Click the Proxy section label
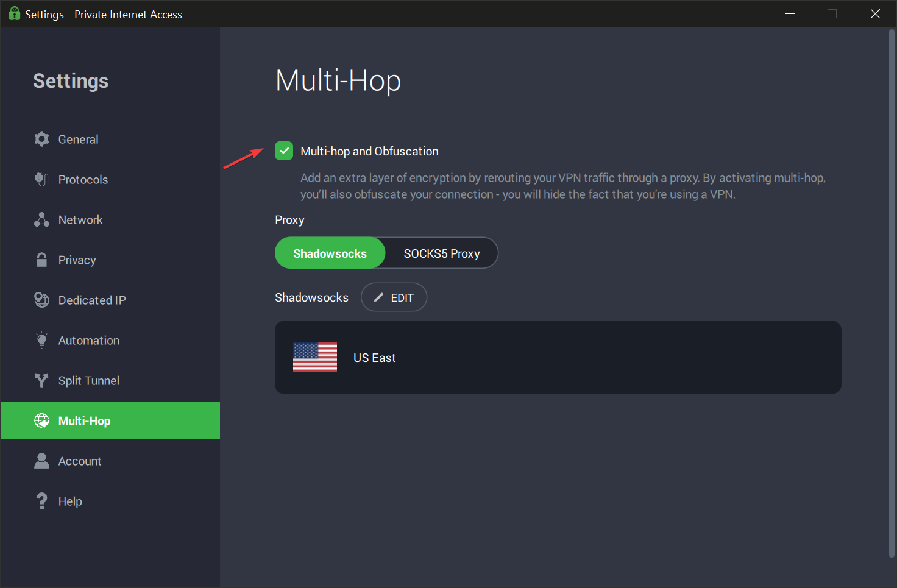Screen dimensions: 897x588 pos(289,220)
